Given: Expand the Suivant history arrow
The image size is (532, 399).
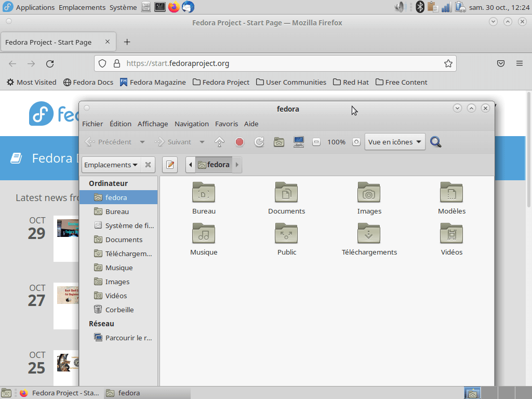Looking at the screenshot, I should [x=202, y=142].
